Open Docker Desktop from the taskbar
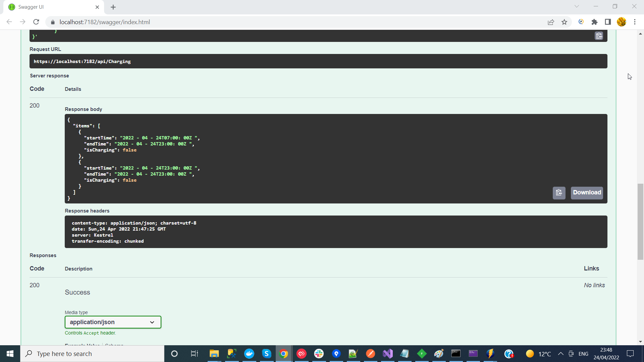 coord(249,354)
